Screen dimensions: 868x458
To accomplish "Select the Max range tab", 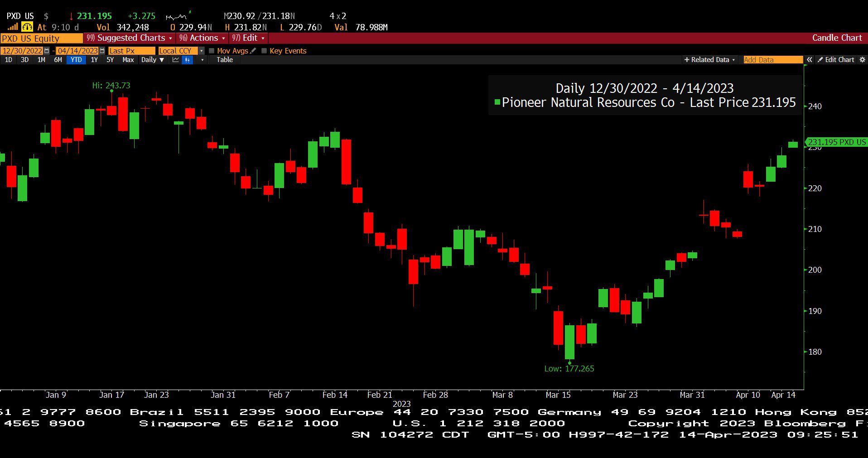I will (128, 60).
